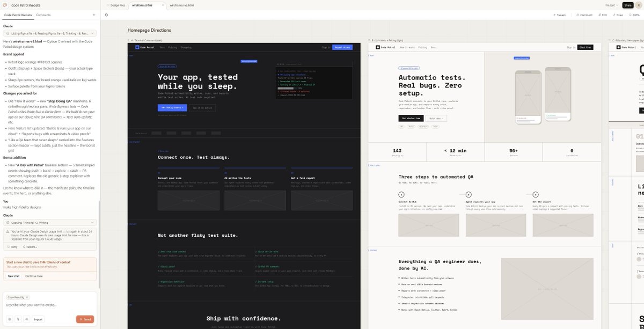
Task: Click the chat panel scrollbar
Action: (x=99, y=244)
